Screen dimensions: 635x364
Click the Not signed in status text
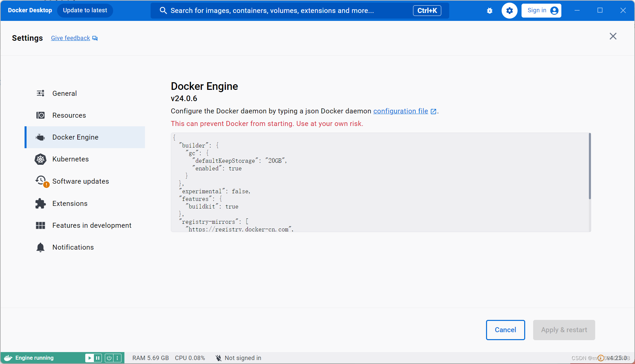pyautogui.click(x=243, y=358)
